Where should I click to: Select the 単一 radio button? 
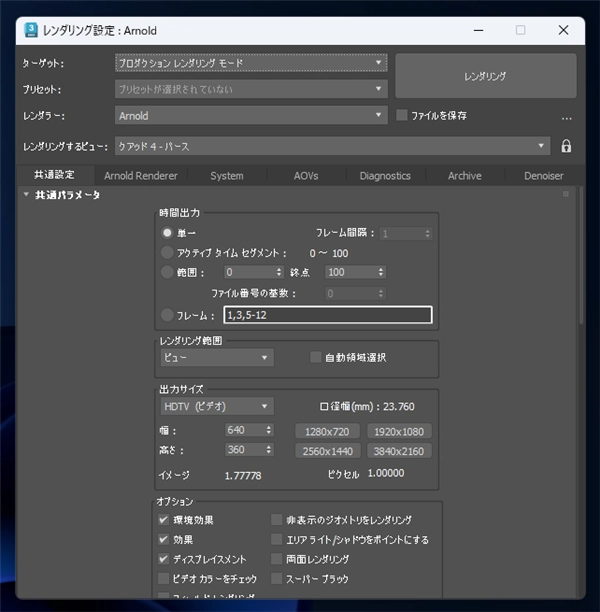(167, 233)
